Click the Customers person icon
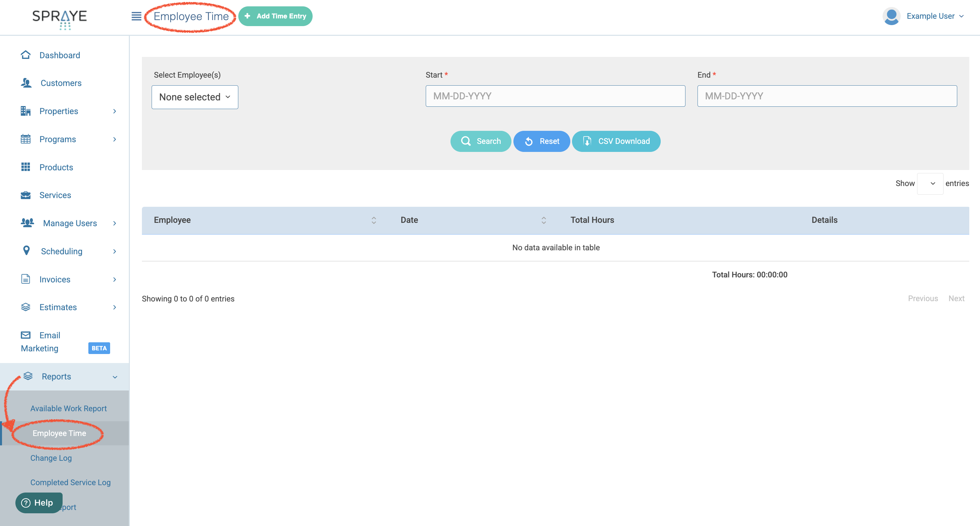 (26, 83)
